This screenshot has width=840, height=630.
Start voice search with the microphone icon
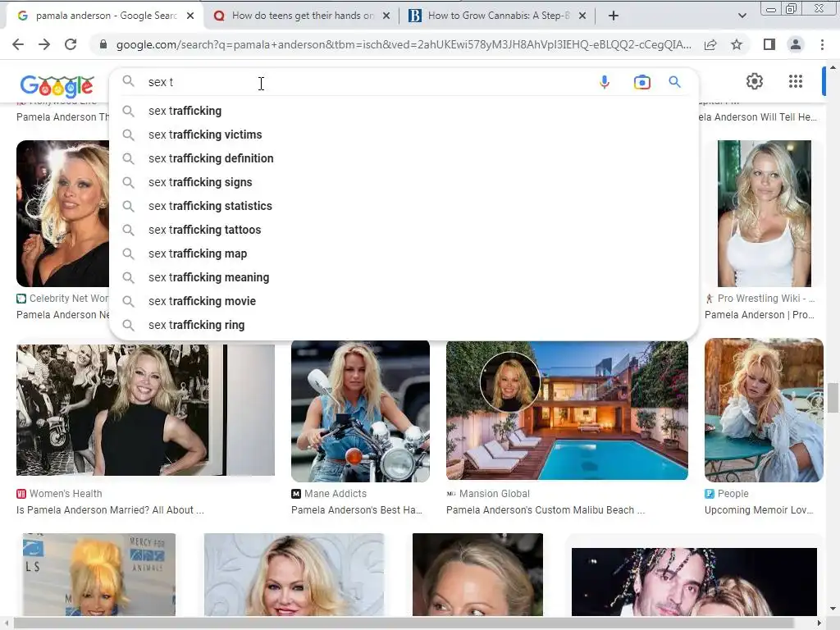click(605, 82)
